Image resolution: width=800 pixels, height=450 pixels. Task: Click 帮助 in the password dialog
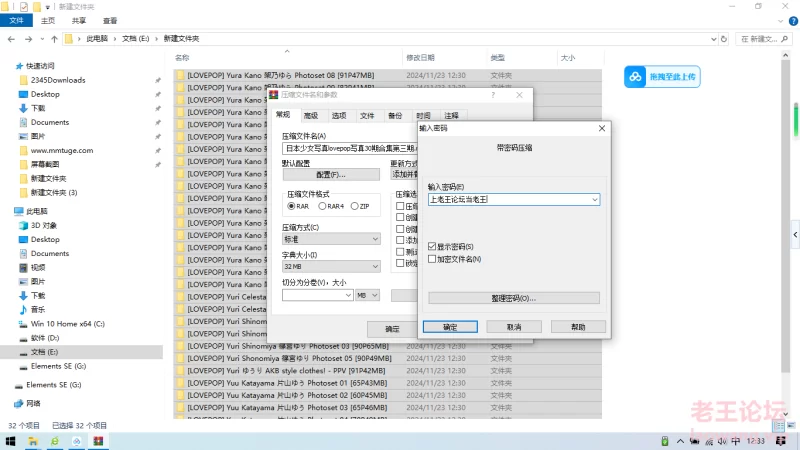(578, 327)
